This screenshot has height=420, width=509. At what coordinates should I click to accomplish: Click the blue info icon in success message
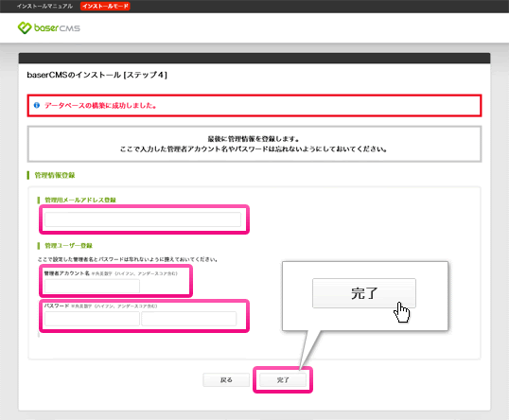(x=37, y=105)
